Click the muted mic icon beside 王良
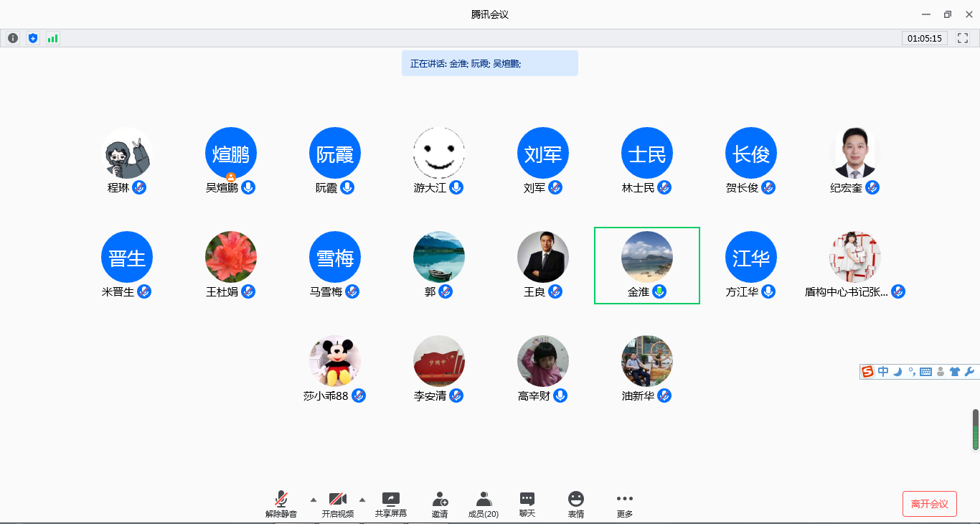This screenshot has height=524, width=980. (555, 291)
